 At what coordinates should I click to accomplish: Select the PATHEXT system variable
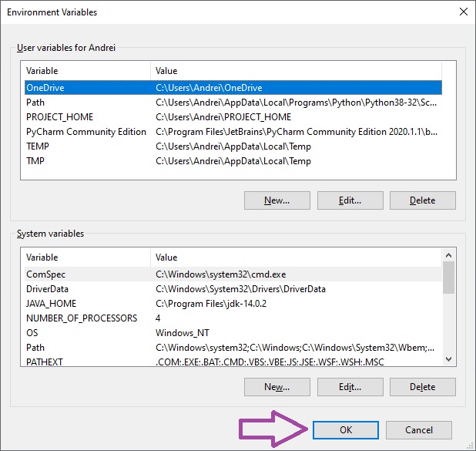coord(233,362)
